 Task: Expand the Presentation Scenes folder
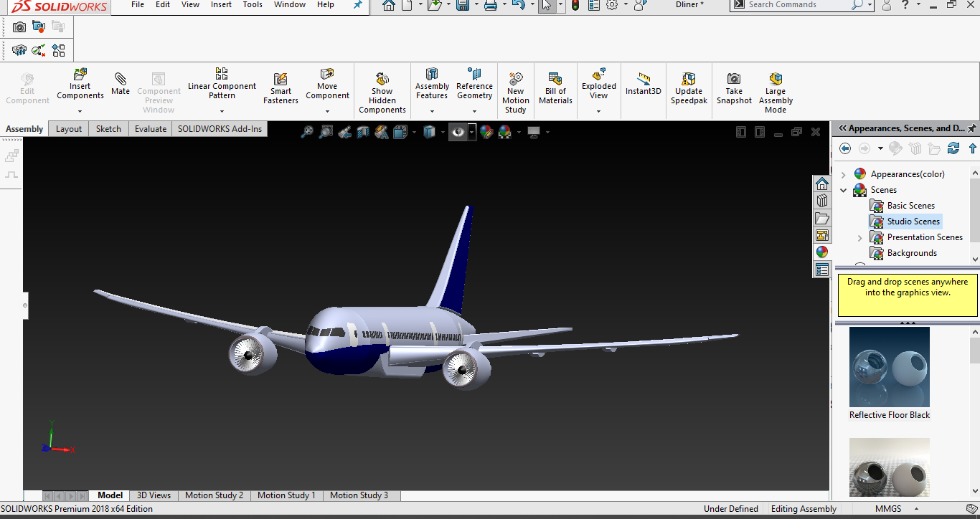click(860, 237)
